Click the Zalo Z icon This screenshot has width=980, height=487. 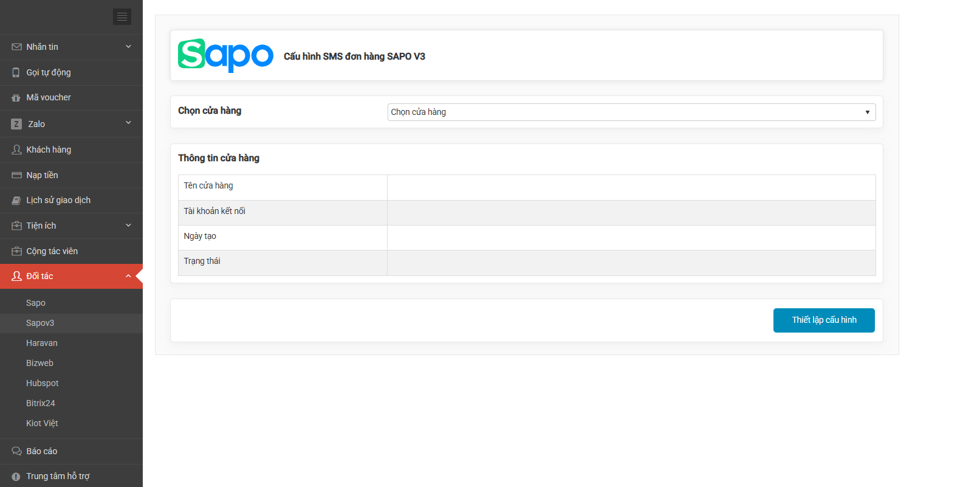16,124
